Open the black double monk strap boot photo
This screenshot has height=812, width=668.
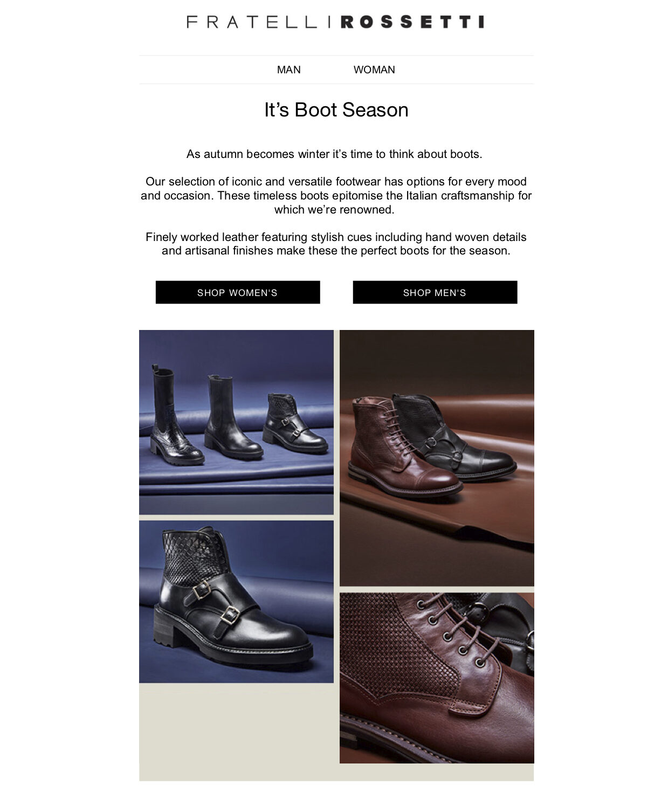coord(236,602)
